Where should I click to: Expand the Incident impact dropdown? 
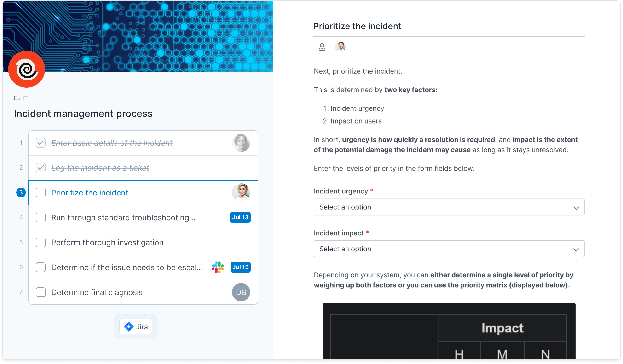[x=450, y=249]
